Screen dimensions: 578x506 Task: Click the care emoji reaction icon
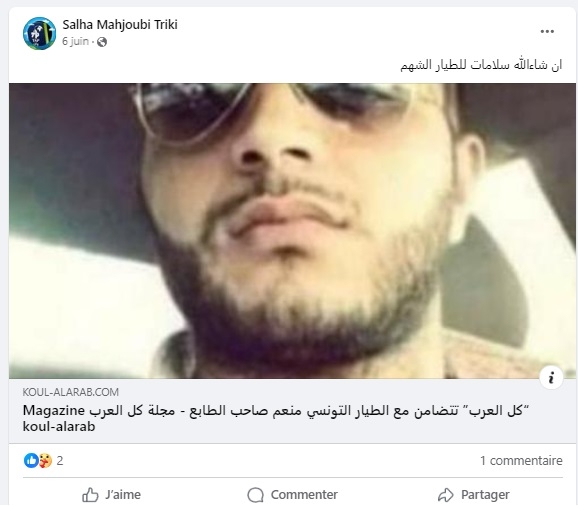pos(46,460)
